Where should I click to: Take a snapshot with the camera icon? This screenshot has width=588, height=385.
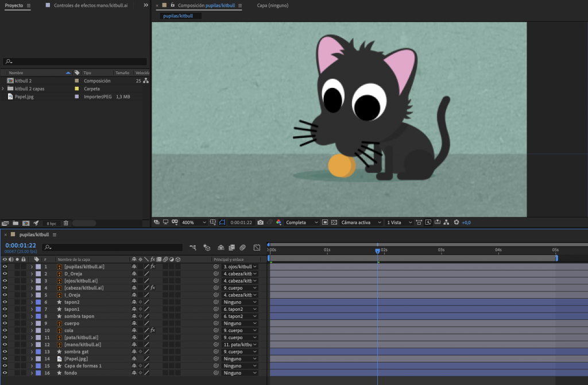261,222
